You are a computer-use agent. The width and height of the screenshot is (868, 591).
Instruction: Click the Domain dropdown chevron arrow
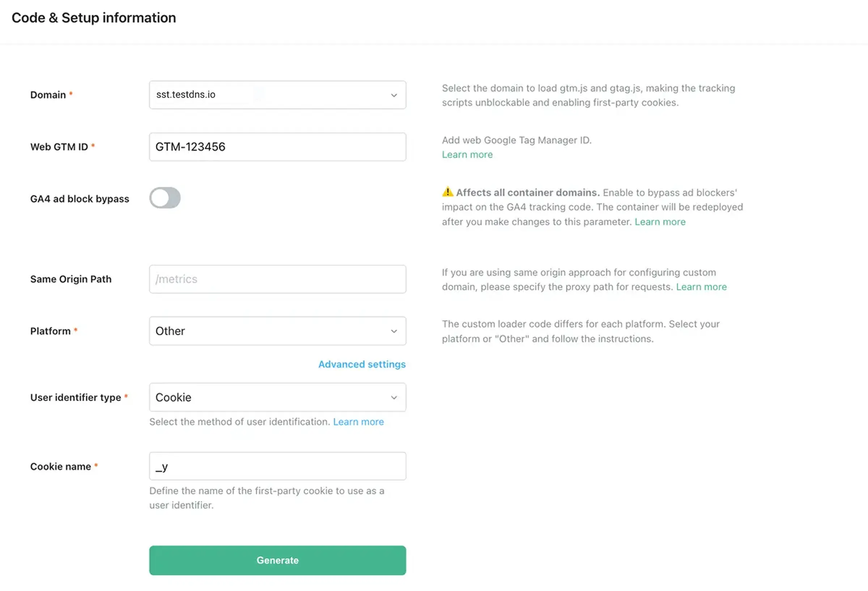click(394, 95)
